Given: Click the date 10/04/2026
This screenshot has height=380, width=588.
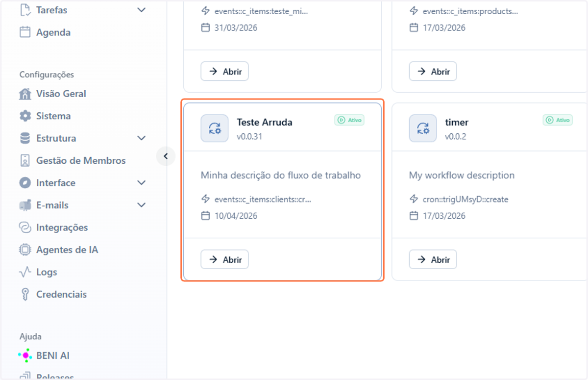Looking at the screenshot, I should click(236, 216).
